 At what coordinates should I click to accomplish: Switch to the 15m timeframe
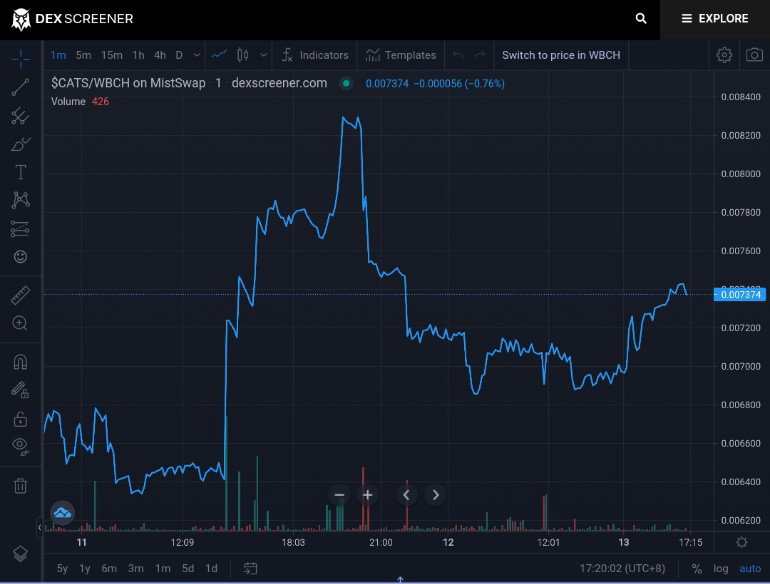(112, 55)
